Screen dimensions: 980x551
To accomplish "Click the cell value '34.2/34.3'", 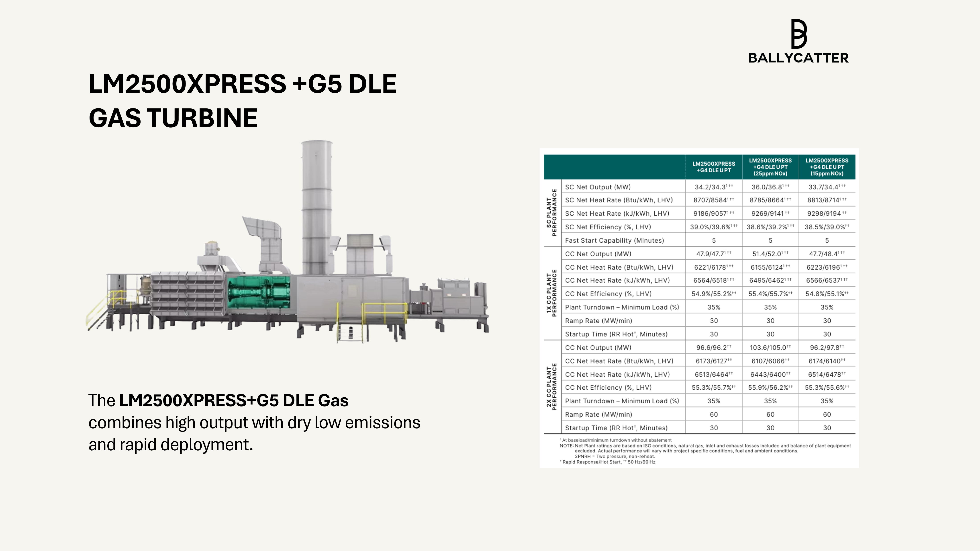I will pyautogui.click(x=714, y=187).
